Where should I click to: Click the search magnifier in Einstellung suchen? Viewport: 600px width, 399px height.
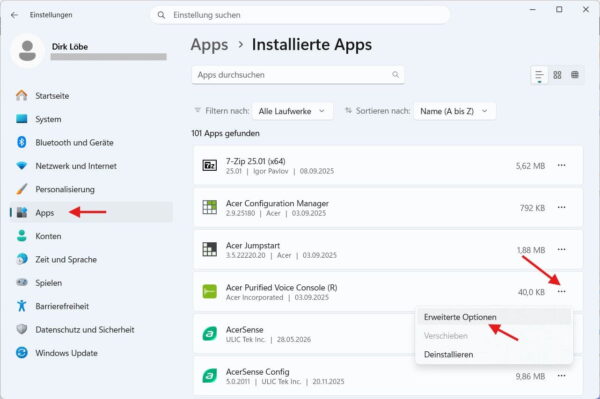click(161, 15)
